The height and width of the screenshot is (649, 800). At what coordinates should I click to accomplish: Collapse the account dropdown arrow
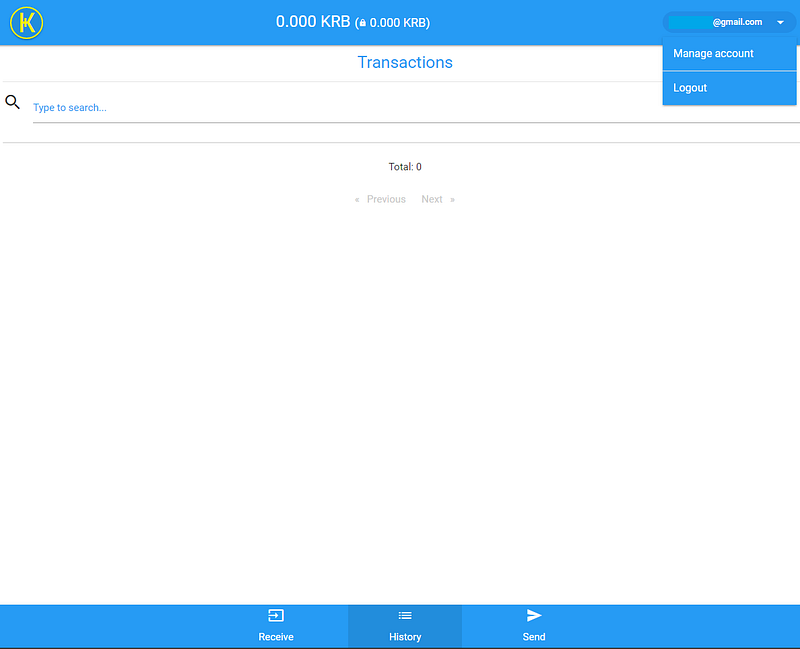[780, 22]
